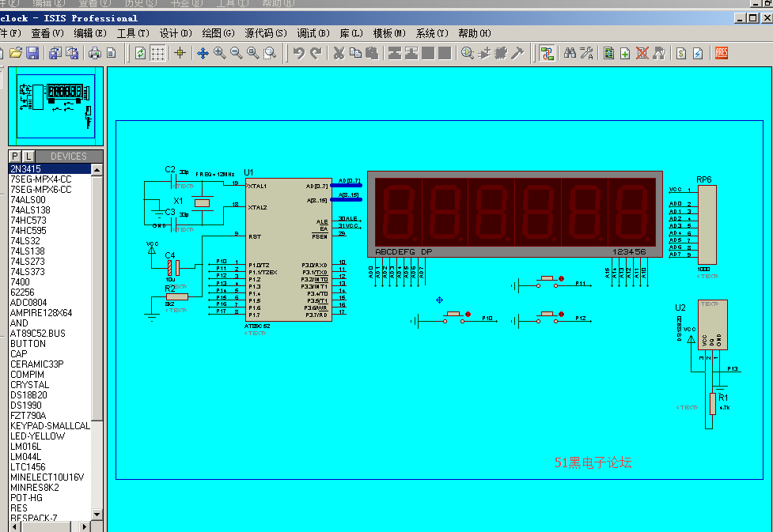773x532 pixels.
Task: Click the Property Assignment Tool wrench icon
Action: (x=586, y=53)
